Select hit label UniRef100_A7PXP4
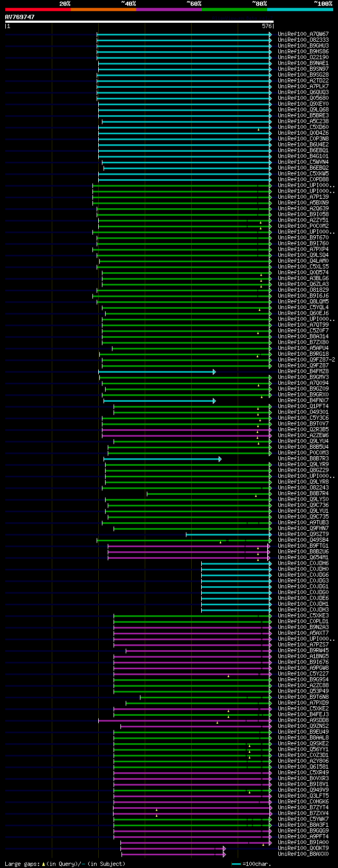The width and height of the screenshot is (338, 868). [x=303, y=250]
